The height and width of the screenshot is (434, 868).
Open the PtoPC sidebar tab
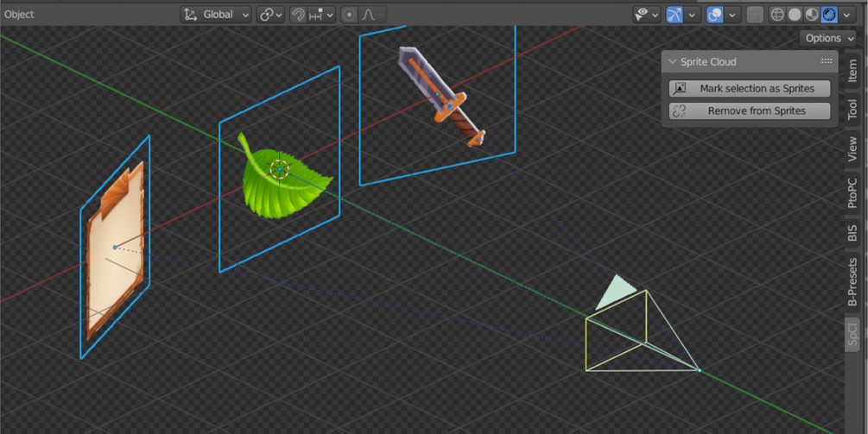(x=852, y=192)
